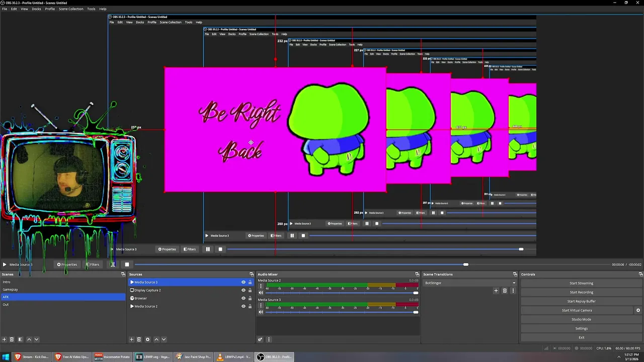Click Start Streaming button
The image size is (644, 362).
581,283
